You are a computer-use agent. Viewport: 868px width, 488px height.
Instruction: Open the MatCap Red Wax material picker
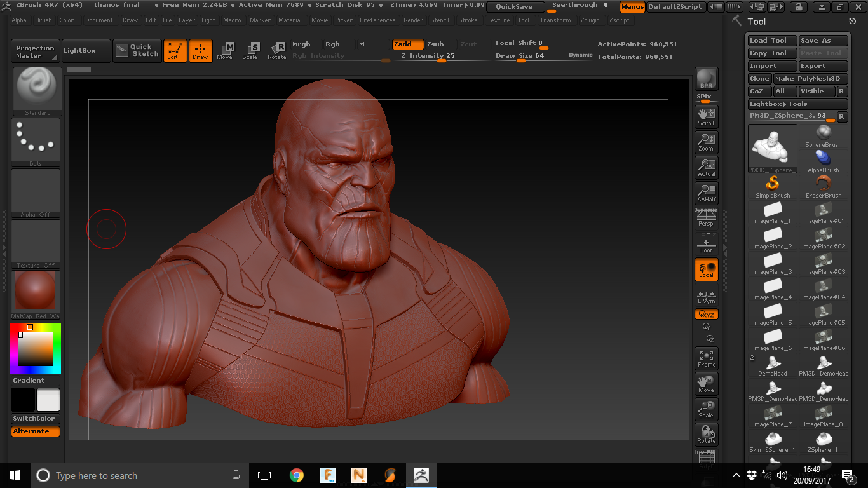click(36, 295)
